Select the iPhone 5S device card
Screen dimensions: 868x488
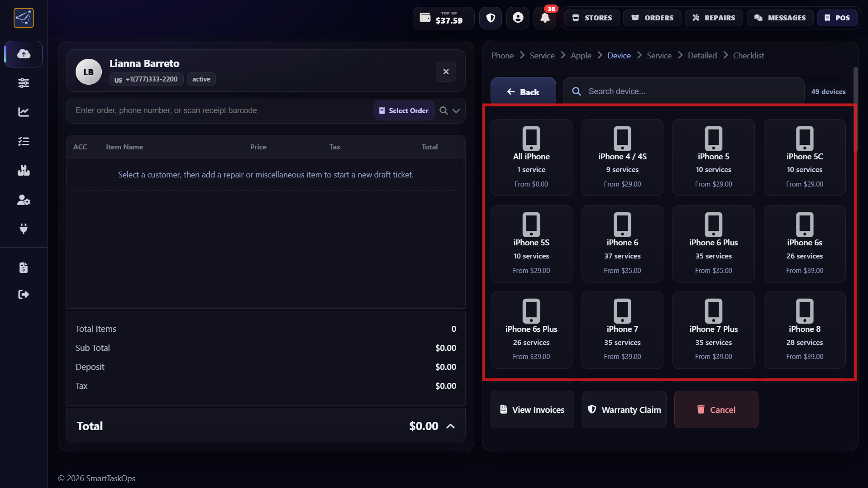pyautogui.click(x=531, y=244)
